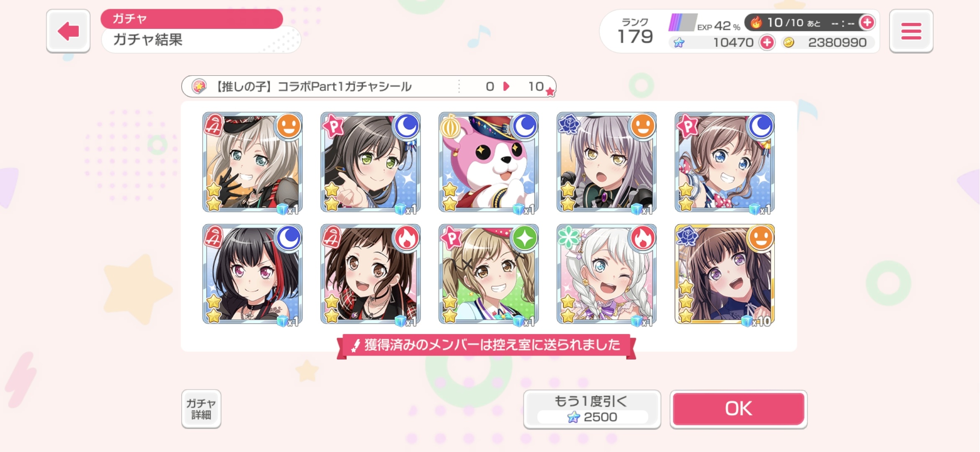Select the twin-tail girl card on the green background
Image resolution: width=980 pixels, height=452 pixels.
(x=488, y=275)
